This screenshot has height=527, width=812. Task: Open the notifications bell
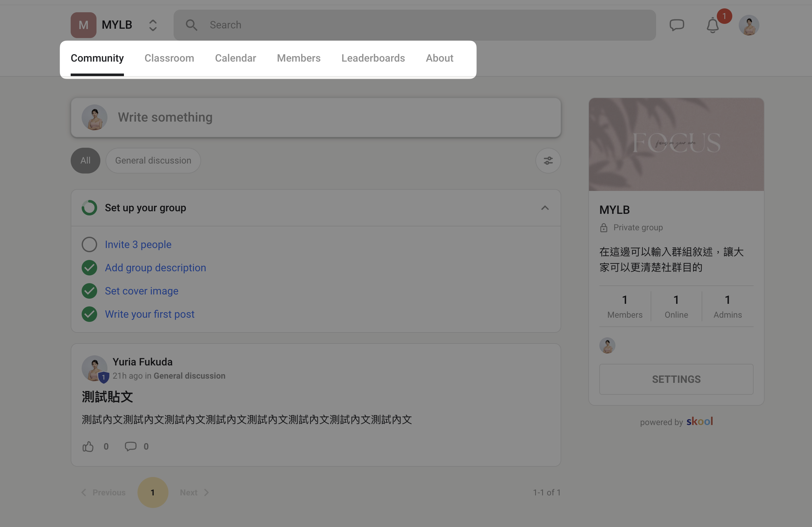coord(712,25)
